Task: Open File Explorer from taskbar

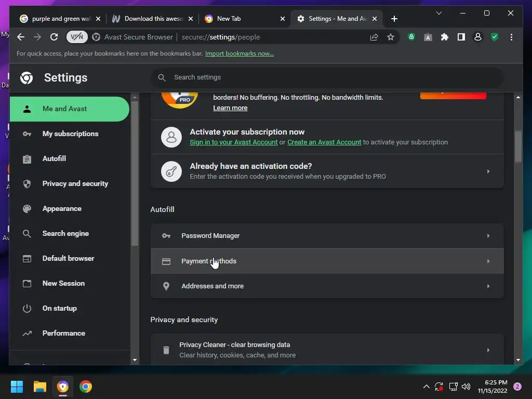Action: coord(39,387)
